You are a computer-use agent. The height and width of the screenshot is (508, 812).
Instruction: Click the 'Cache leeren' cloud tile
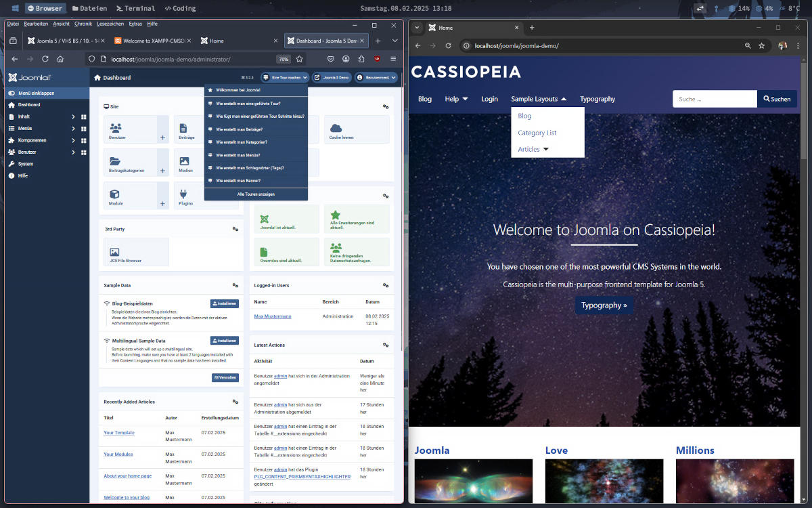point(357,129)
